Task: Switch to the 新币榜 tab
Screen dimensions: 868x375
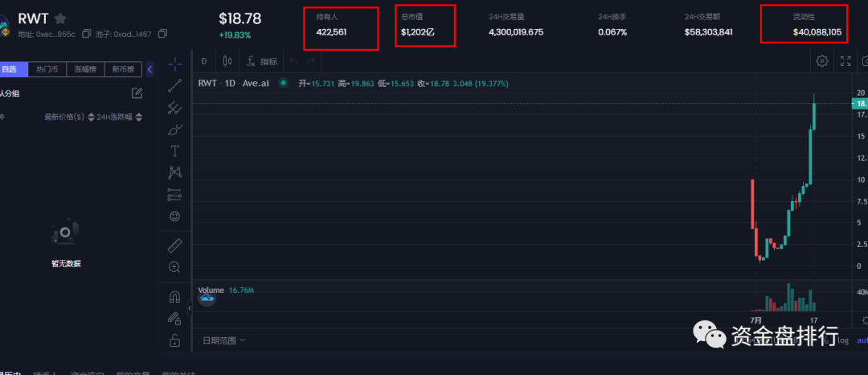Action: point(123,69)
